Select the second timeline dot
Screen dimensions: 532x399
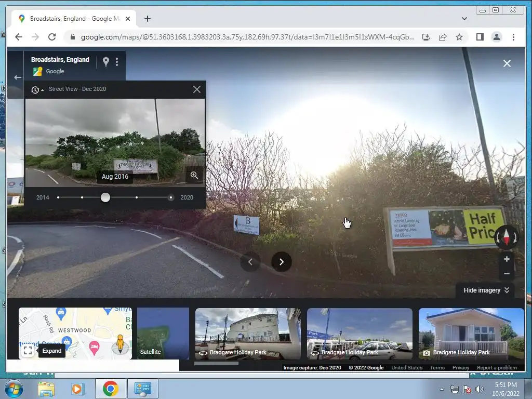point(82,197)
